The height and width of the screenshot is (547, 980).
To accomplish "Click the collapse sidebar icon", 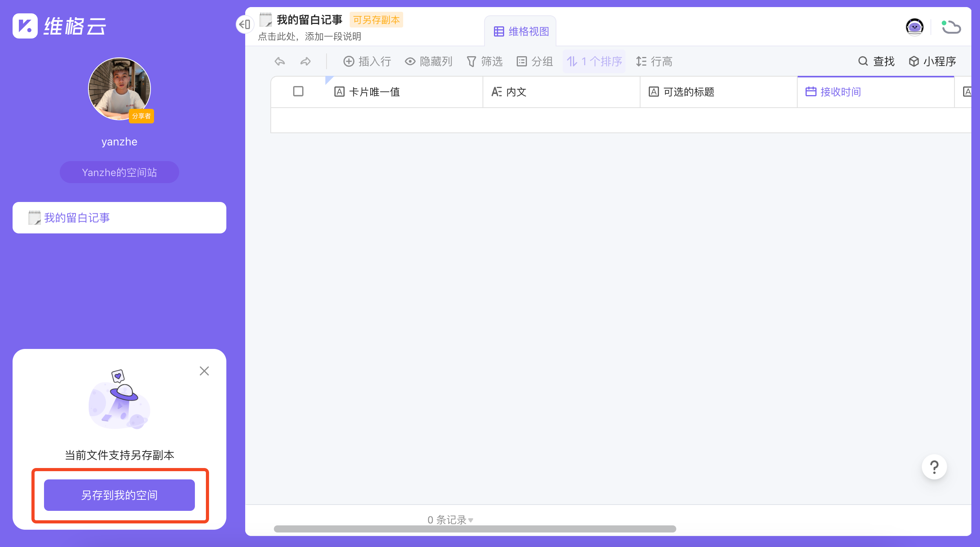I will pyautogui.click(x=245, y=24).
